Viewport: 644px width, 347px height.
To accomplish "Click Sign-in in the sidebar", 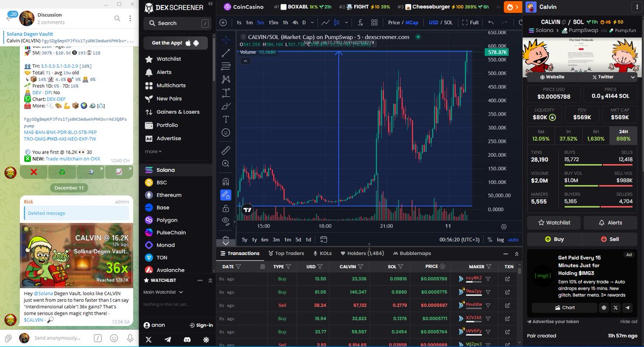I will (201, 326).
